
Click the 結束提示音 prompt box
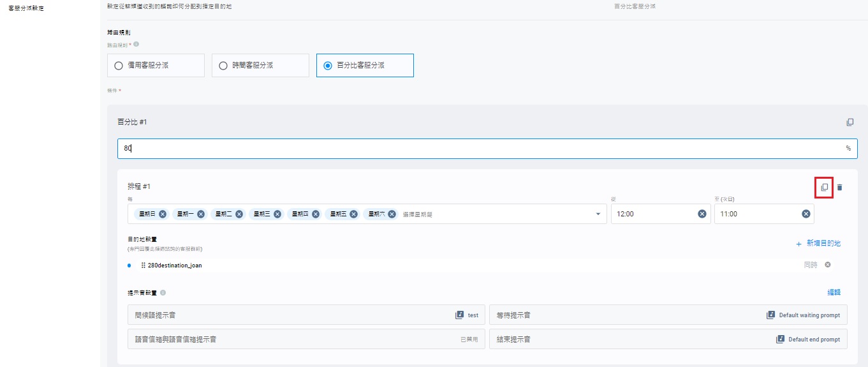(x=668, y=339)
